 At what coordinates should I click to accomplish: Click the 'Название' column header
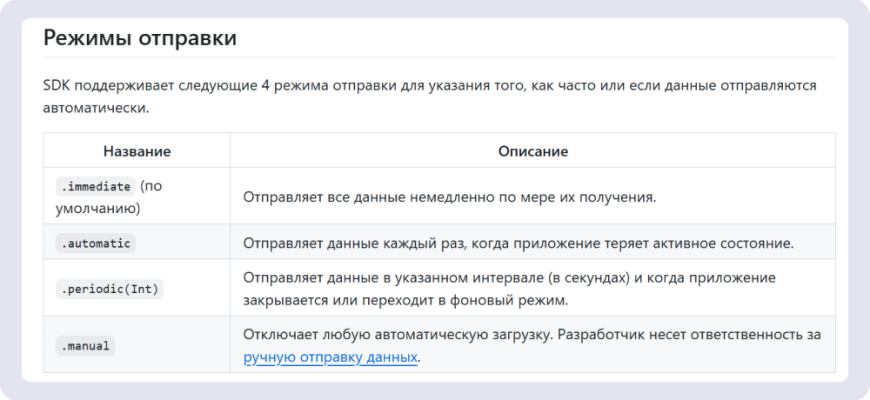(x=137, y=151)
